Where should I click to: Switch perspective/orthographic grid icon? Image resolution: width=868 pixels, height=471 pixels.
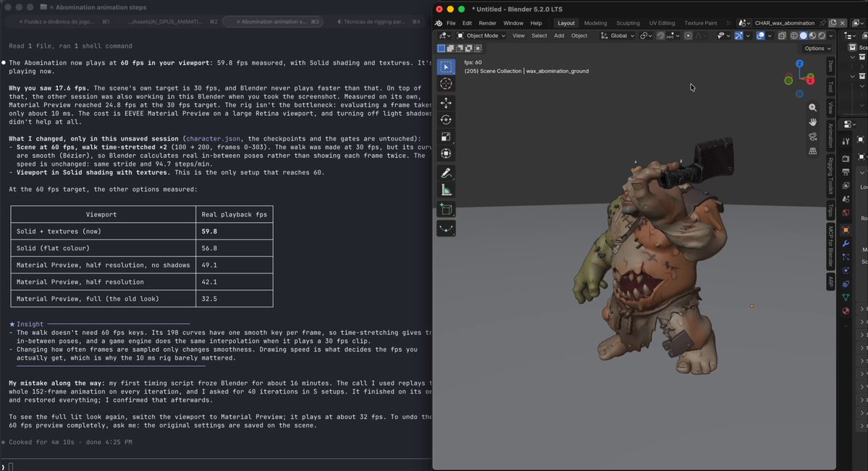tap(812, 150)
